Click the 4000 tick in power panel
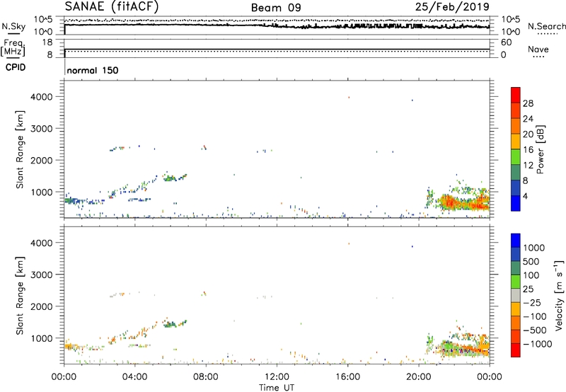This screenshot has height=392, width=566. (42, 97)
